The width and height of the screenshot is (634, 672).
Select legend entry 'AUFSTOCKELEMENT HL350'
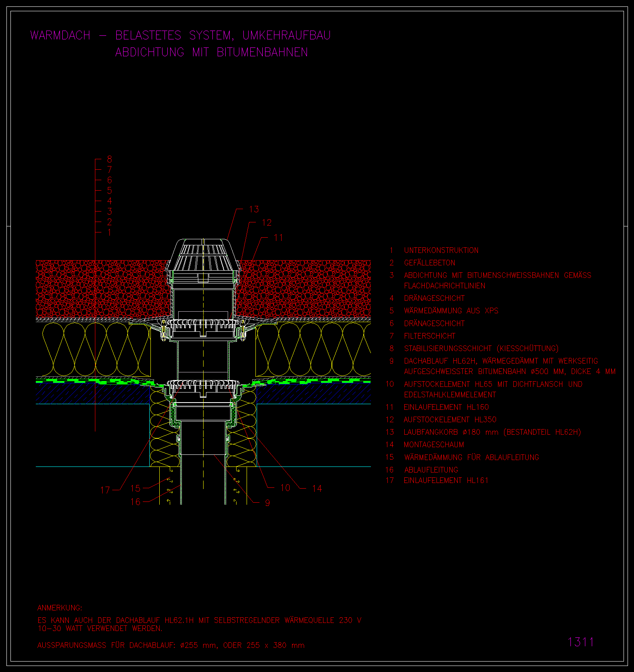450,419
